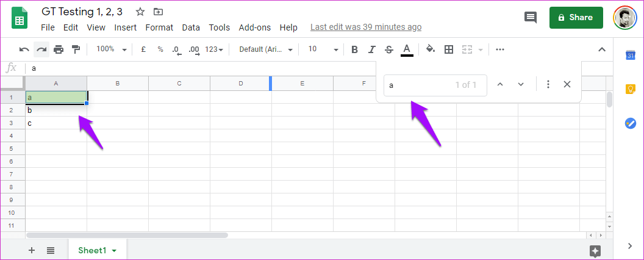Viewport: 644px width, 260px height.
Task: Open the Google account avatar
Action: coord(624,18)
